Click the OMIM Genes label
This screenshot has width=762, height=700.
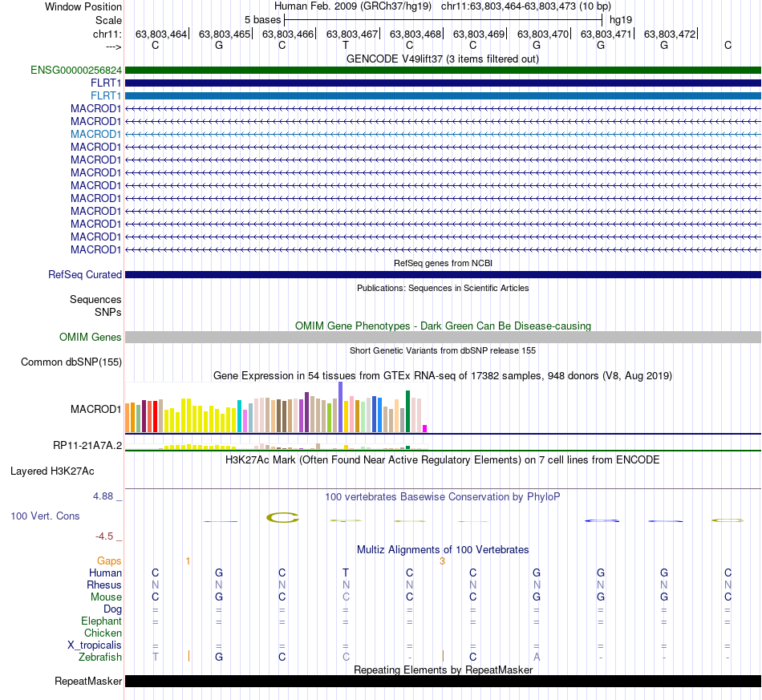tap(91, 337)
